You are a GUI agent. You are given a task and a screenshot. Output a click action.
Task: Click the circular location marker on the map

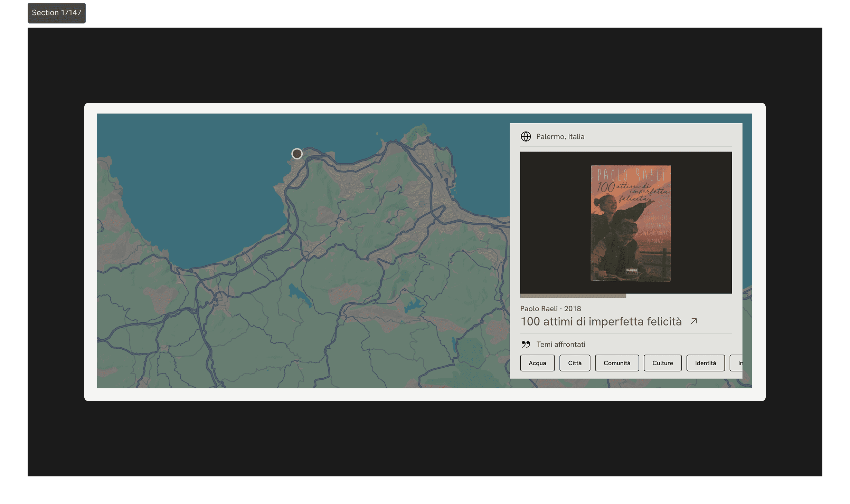point(297,154)
